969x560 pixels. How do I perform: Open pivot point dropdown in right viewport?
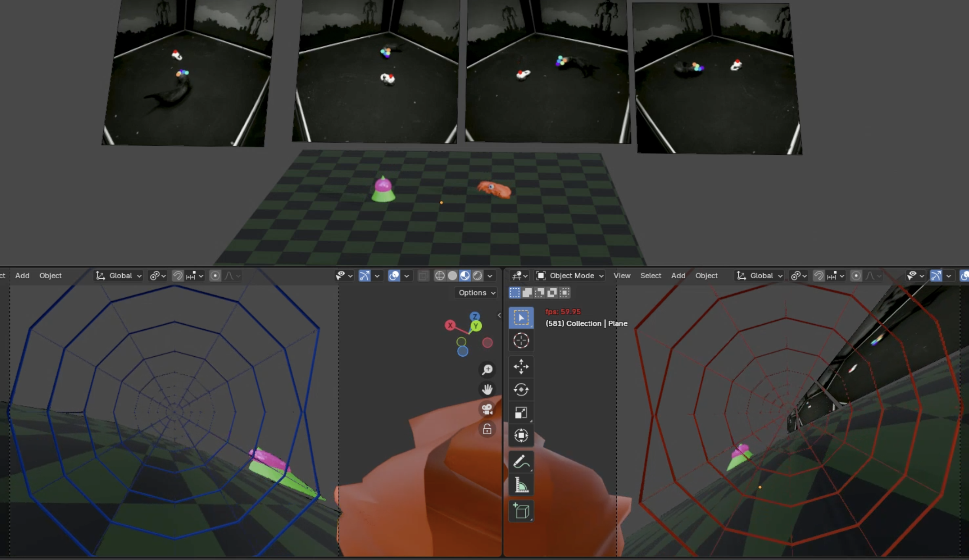tap(799, 276)
